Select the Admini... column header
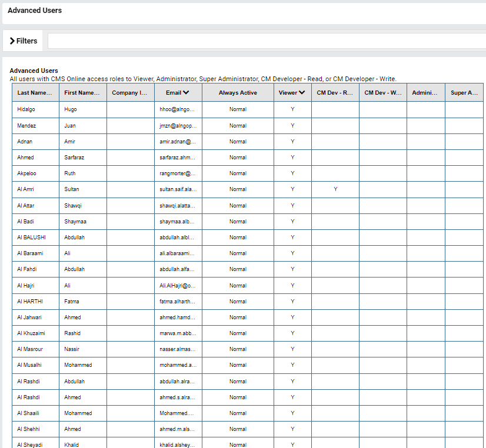 coord(425,92)
